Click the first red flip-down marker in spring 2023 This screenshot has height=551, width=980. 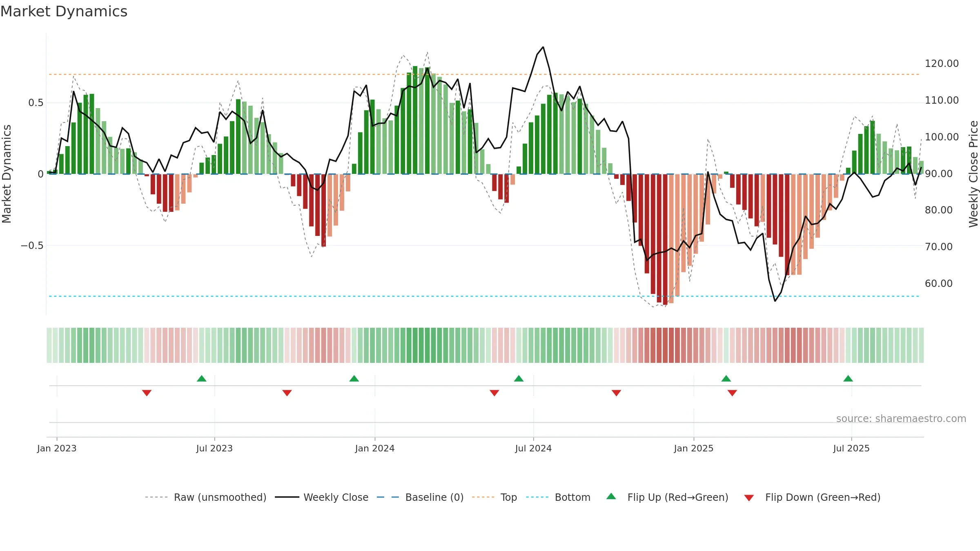coord(147,393)
